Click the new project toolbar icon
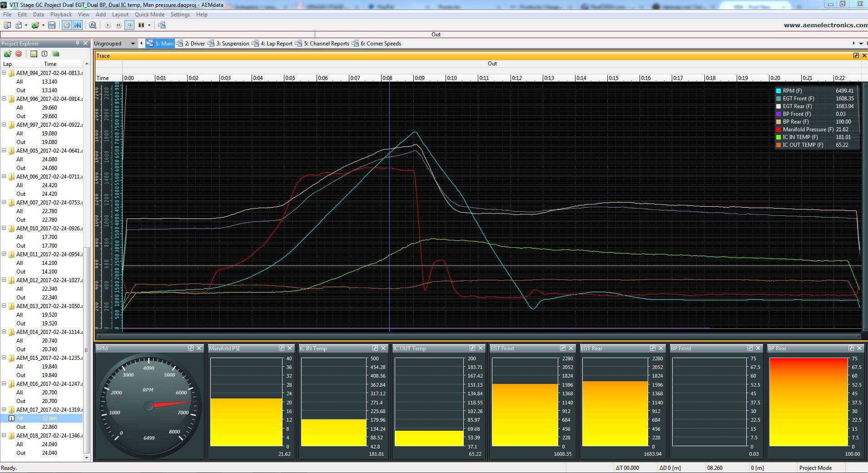Viewport: 868px width, 473px height. 7,25
